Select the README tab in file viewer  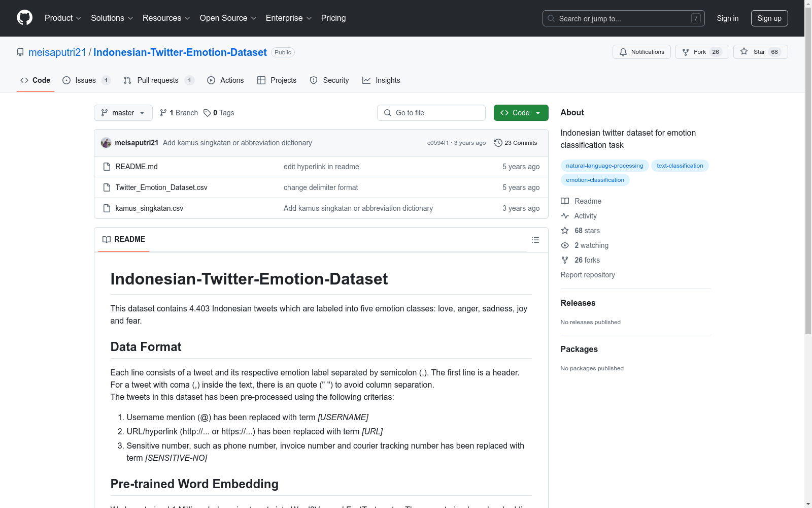124,239
